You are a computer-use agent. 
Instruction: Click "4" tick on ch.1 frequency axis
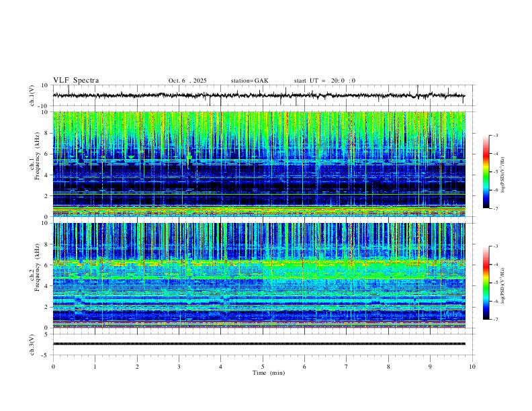pos(46,175)
